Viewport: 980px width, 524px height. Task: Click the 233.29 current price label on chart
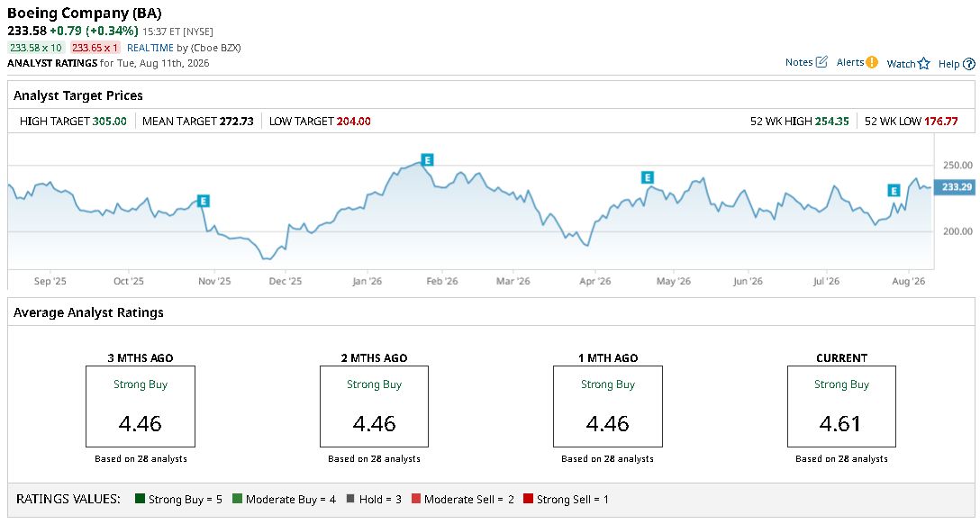956,186
